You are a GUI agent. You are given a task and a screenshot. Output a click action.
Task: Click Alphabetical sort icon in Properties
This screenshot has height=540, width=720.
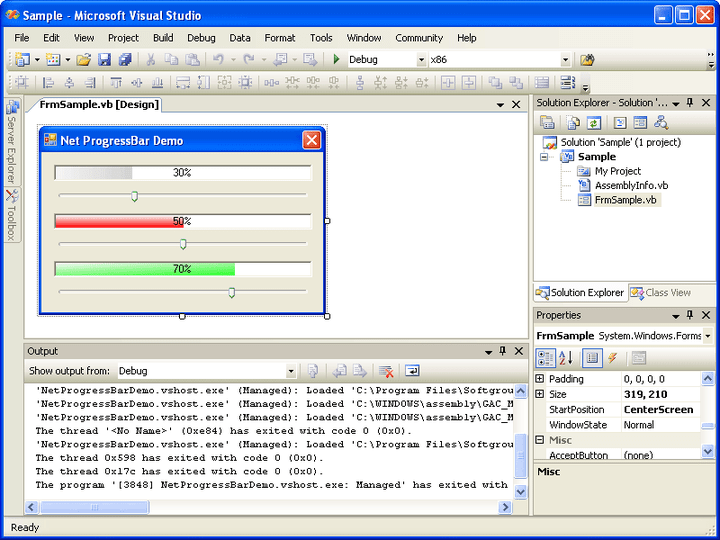(565, 358)
